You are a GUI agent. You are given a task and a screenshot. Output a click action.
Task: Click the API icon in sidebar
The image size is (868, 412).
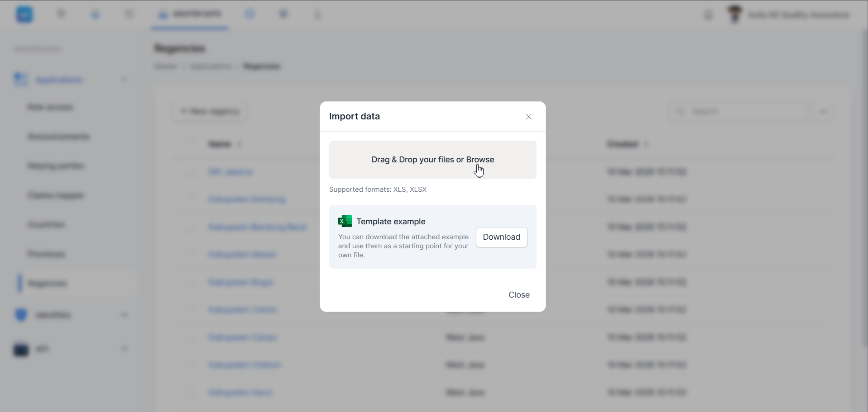pyautogui.click(x=21, y=350)
